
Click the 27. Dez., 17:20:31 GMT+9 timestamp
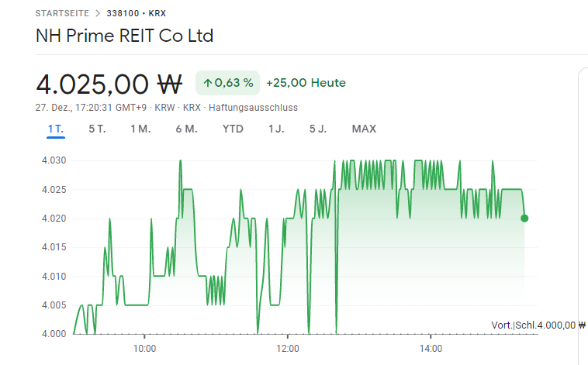pyautogui.click(x=91, y=108)
